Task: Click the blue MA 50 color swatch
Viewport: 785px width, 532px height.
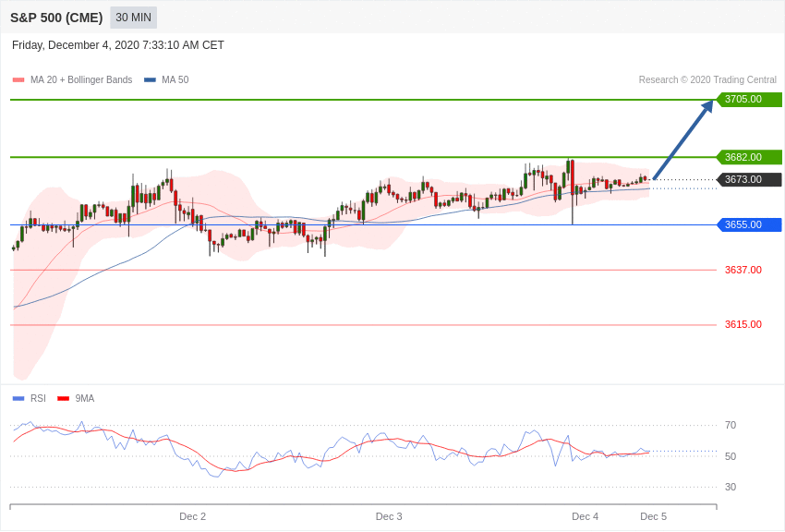Action: coord(150,79)
